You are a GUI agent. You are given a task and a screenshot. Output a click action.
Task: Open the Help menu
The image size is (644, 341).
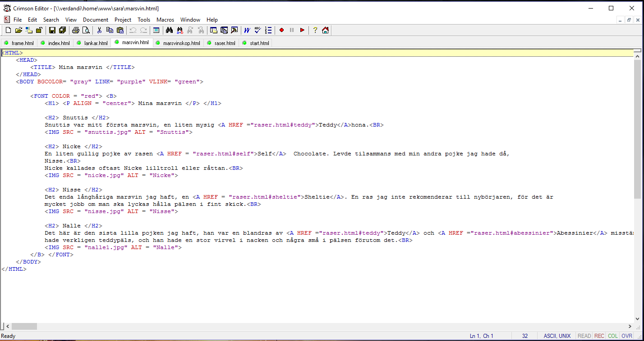212,20
